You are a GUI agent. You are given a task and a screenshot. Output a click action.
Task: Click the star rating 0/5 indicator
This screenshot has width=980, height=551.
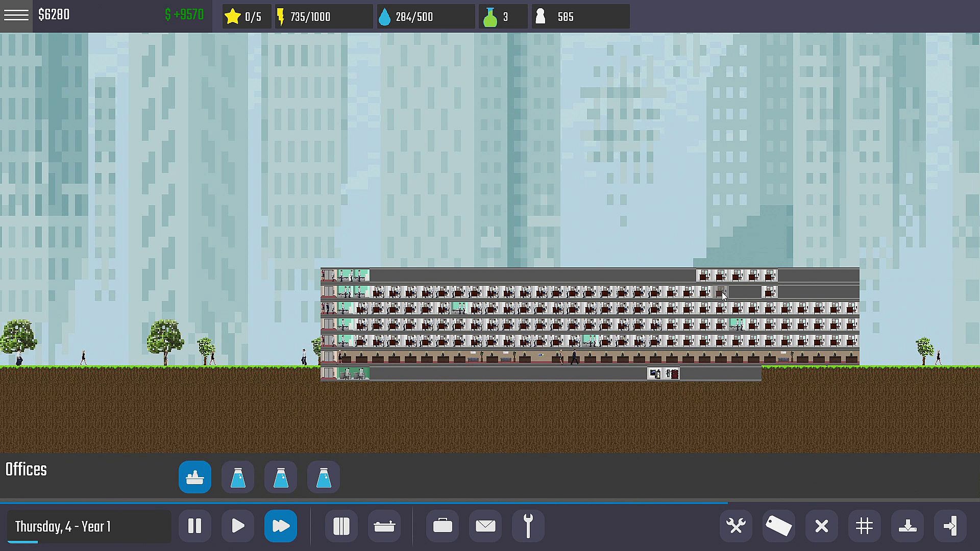(x=244, y=17)
